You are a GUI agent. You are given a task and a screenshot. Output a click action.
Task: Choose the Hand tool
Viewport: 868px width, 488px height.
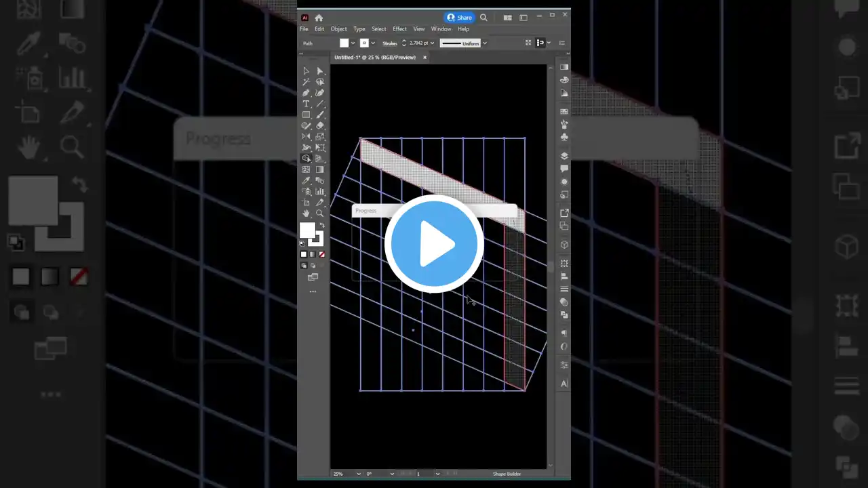point(306,213)
